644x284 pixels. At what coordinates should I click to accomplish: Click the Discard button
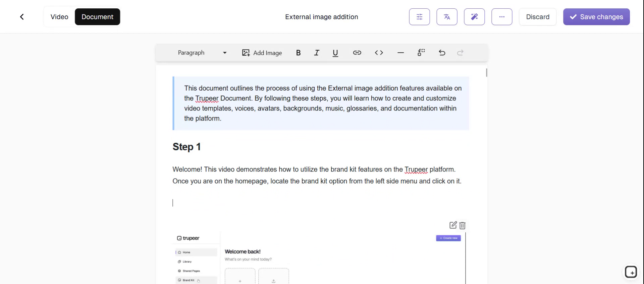(x=538, y=17)
